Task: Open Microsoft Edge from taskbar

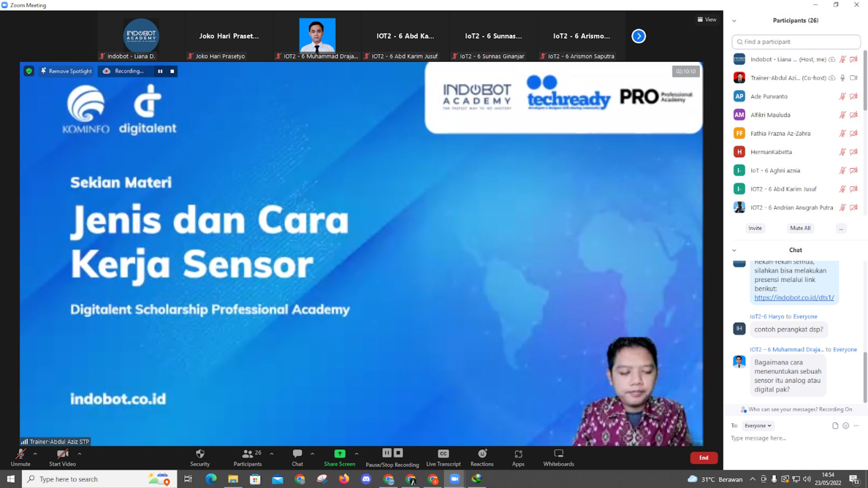Action: pos(211,479)
